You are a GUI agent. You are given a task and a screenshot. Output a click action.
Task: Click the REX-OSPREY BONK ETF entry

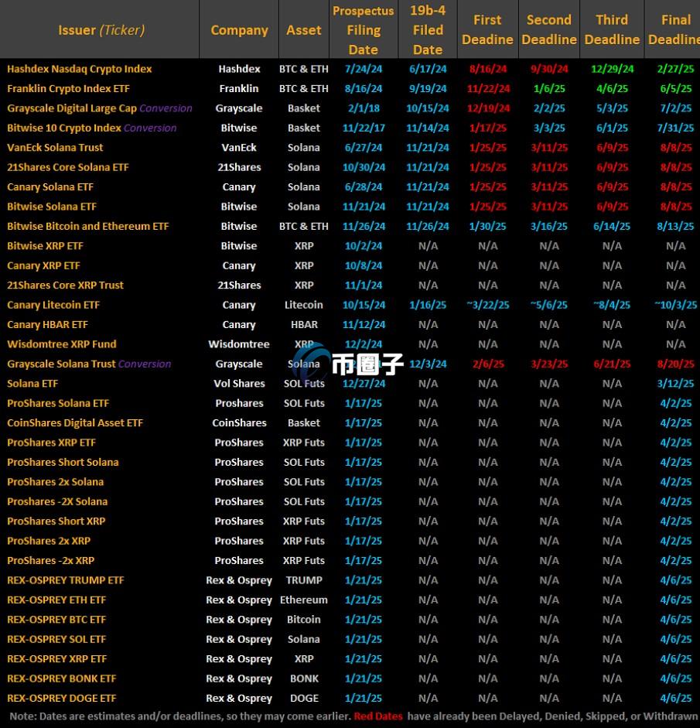coord(61,678)
